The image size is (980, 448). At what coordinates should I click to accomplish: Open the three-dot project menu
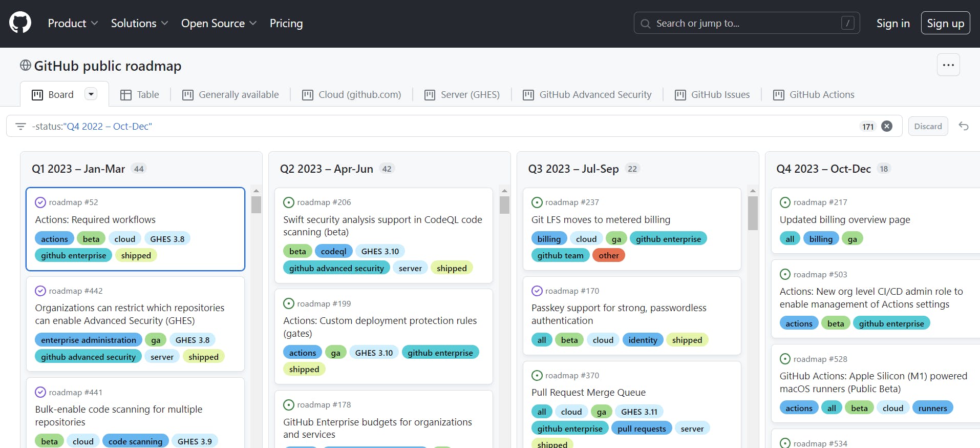click(x=948, y=65)
